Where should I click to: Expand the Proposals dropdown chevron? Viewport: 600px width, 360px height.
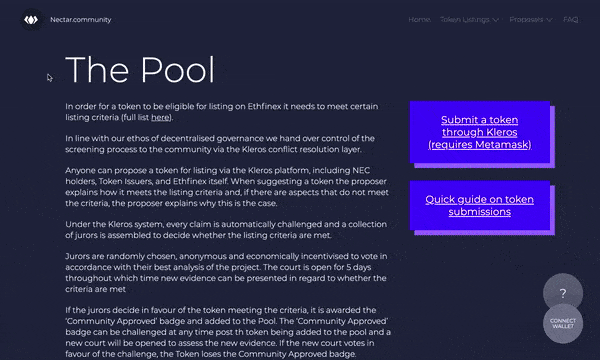[549, 20]
